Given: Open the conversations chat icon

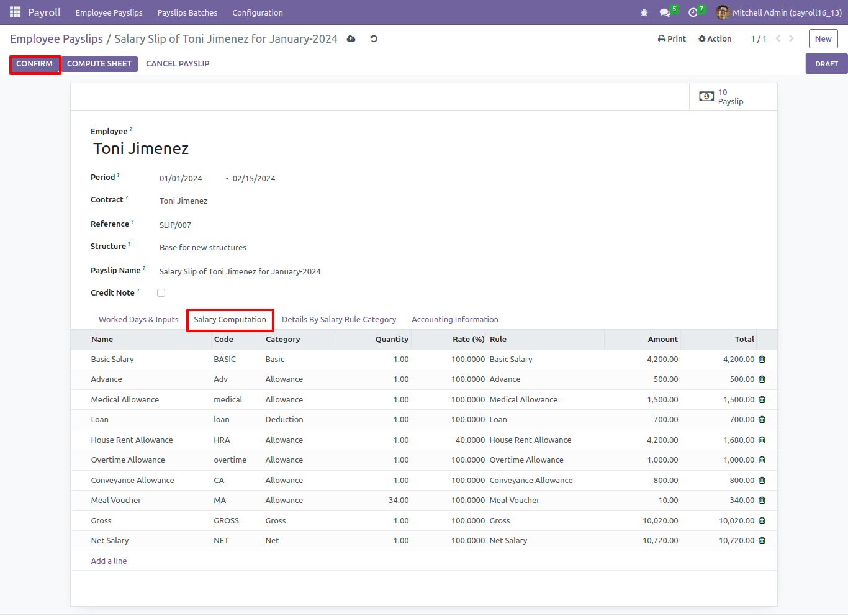Looking at the screenshot, I should coord(665,12).
